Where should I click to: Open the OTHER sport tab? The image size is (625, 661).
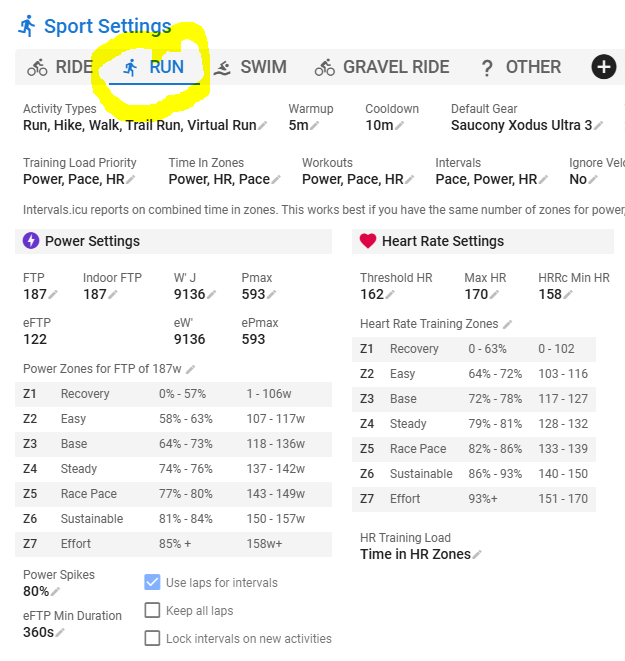(521, 67)
